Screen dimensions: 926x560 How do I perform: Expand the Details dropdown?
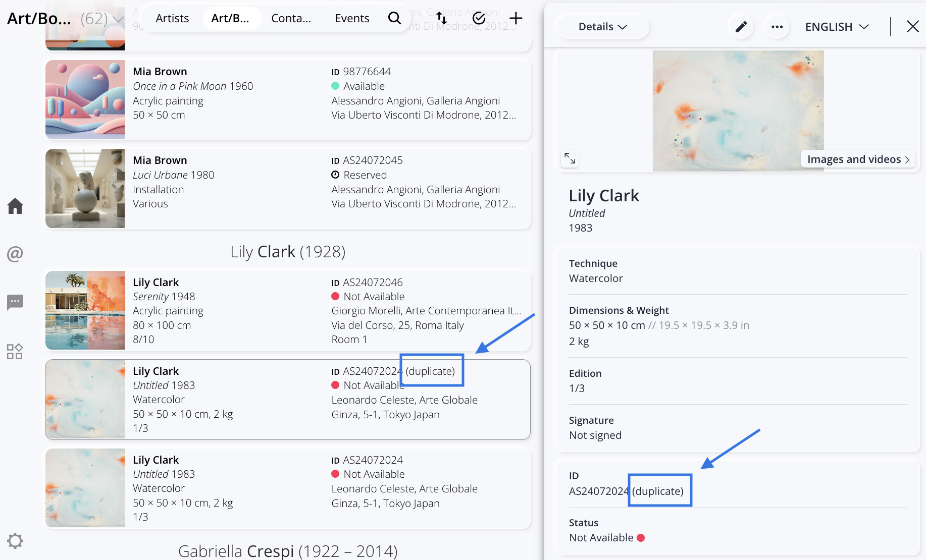point(602,27)
